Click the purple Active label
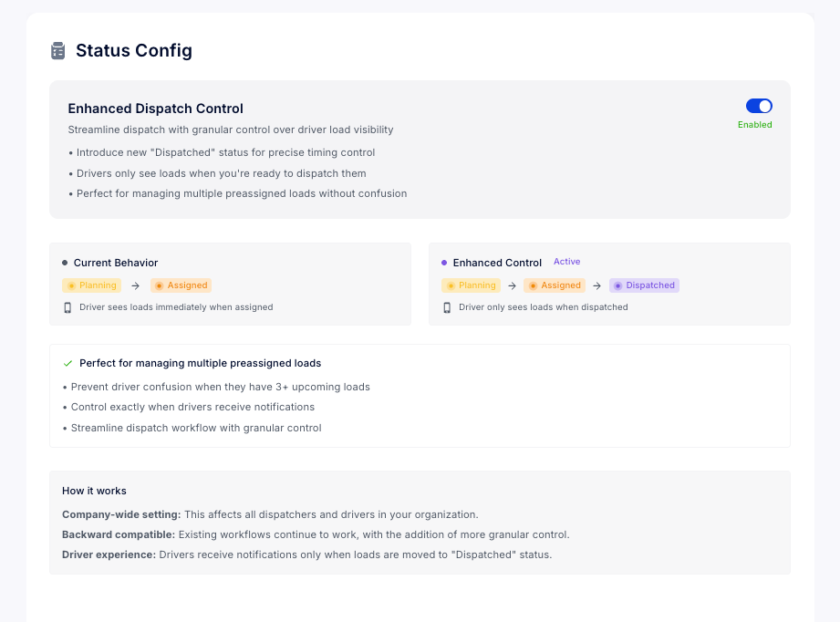The width and height of the screenshot is (840, 622). coord(566,262)
